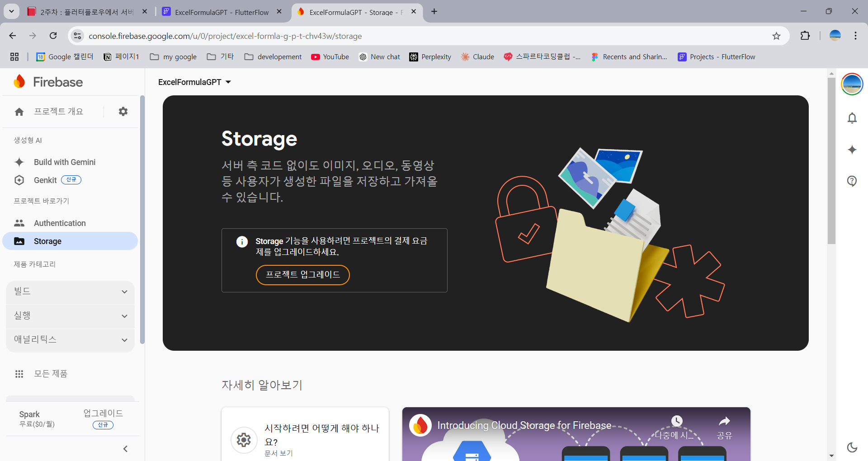
Task: Open my google bookmark folder
Action: tap(173, 57)
